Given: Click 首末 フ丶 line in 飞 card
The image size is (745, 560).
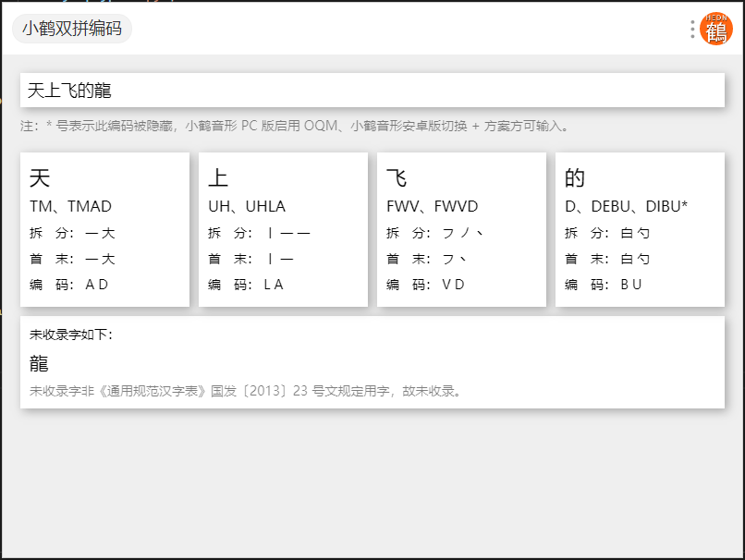Looking at the screenshot, I should pyautogui.click(x=427, y=259).
